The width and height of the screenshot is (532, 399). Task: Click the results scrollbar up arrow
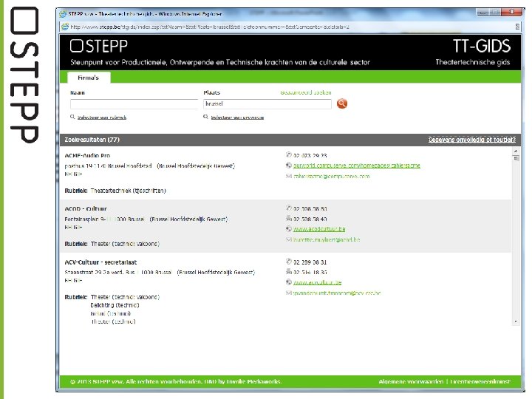516,151
